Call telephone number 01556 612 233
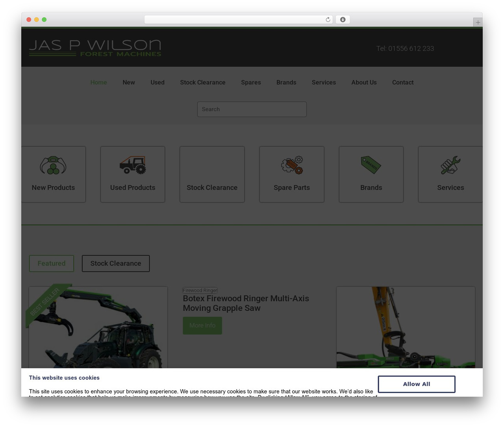Screen dimensions: 504x427 (x=405, y=48)
